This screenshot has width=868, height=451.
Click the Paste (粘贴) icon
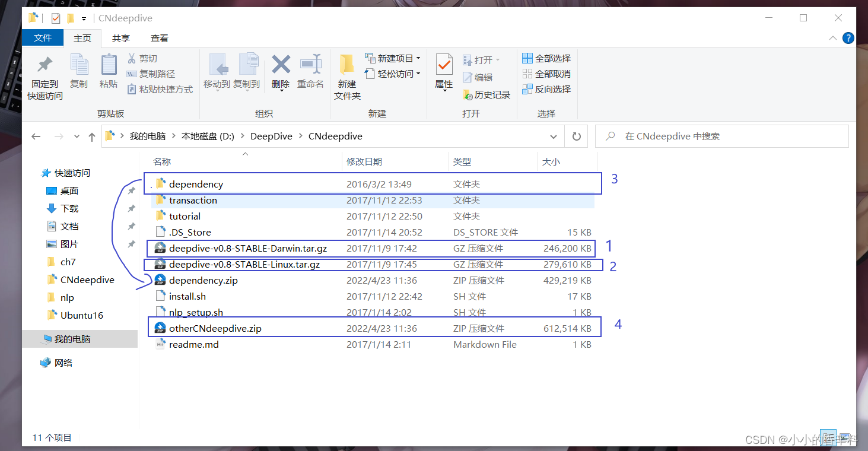pyautogui.click(x=108, y=71)
